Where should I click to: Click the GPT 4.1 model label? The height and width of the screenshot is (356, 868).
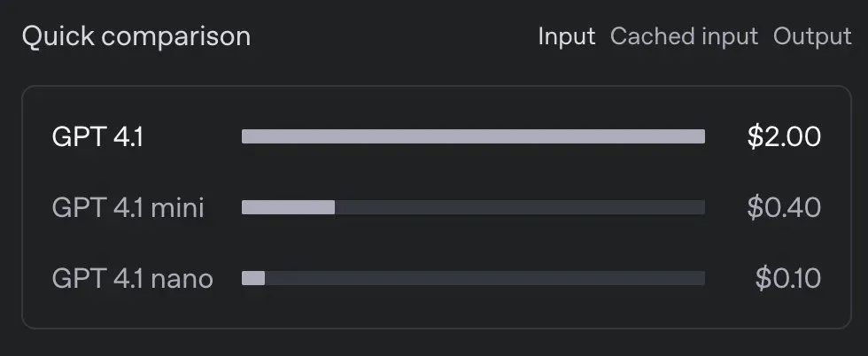(x=97, y=136)
